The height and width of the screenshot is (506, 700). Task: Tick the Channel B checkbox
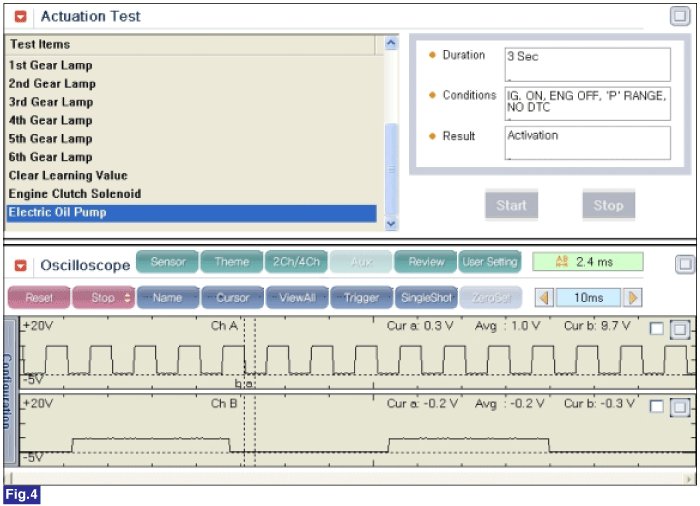pyautogui.click(x=657, y=407)
